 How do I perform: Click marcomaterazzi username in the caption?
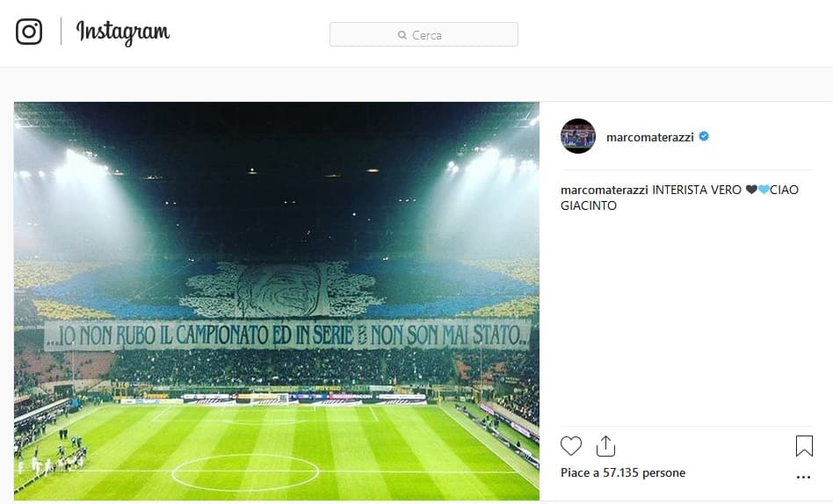coord(605,190)
